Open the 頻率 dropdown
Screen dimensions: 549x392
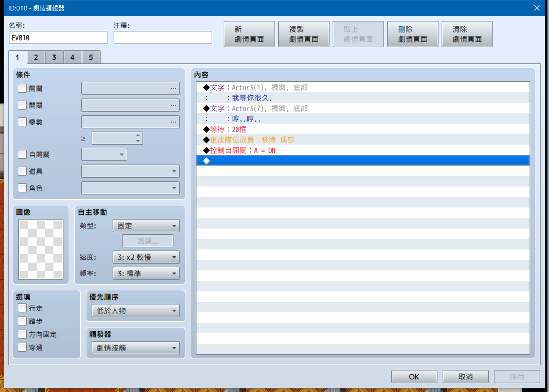tap(146, 274)
